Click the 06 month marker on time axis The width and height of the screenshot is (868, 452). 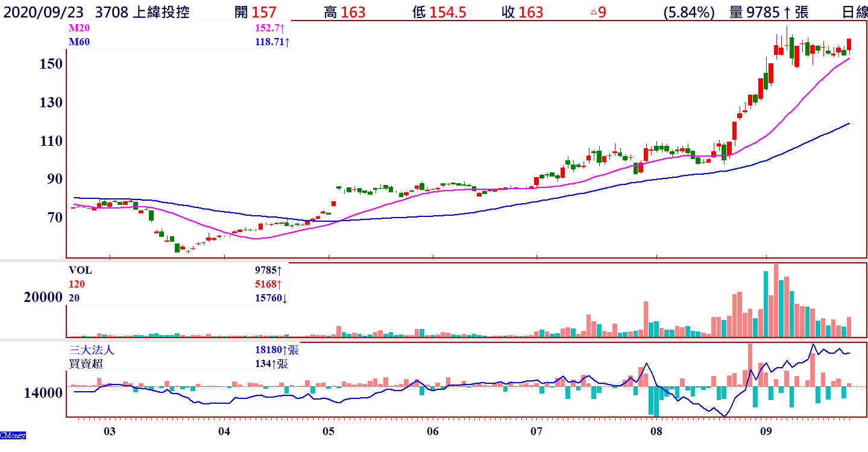point(432,432)
